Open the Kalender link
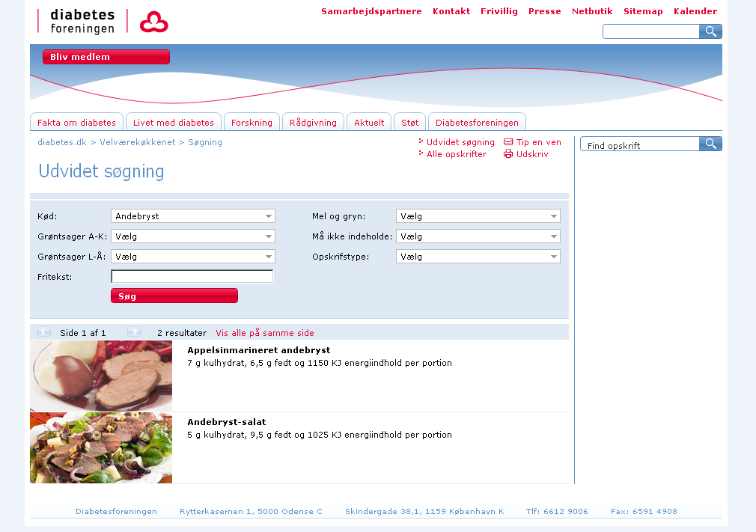Image resolution: width=756 pixels, height=532 pixels. tap(695, 11)
